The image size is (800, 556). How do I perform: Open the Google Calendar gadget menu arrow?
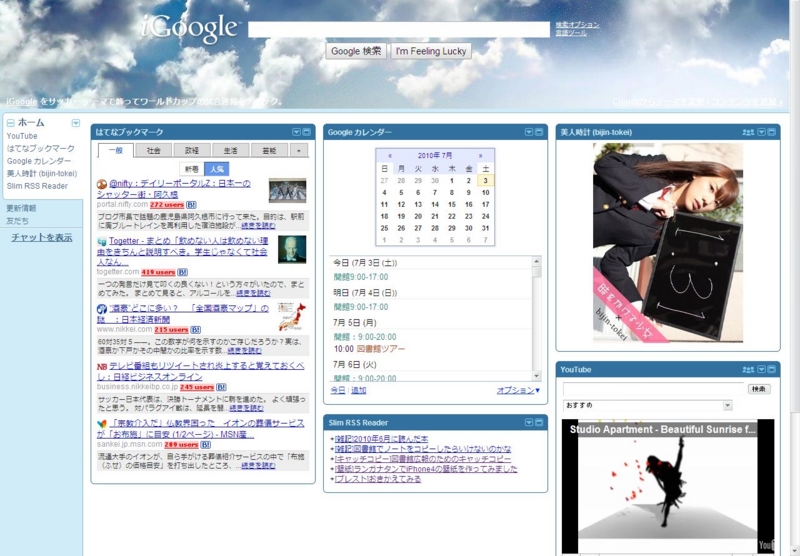[529, 132]
